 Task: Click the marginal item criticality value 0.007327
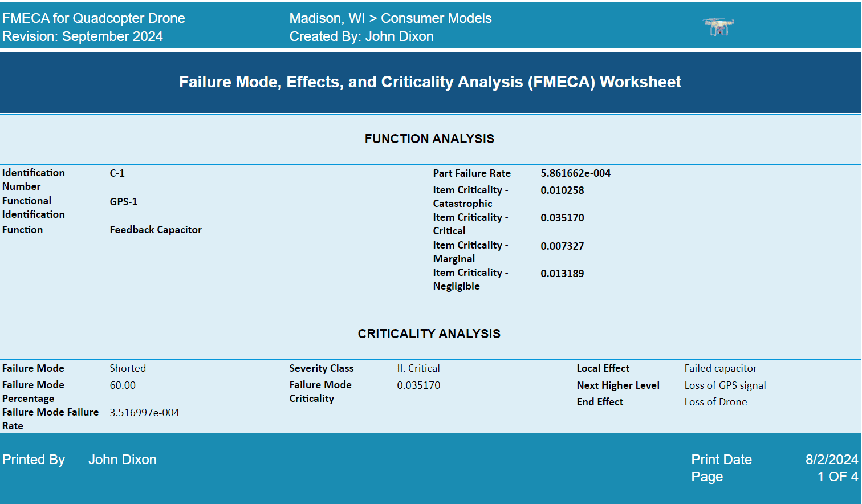click(x=562, y=246)
